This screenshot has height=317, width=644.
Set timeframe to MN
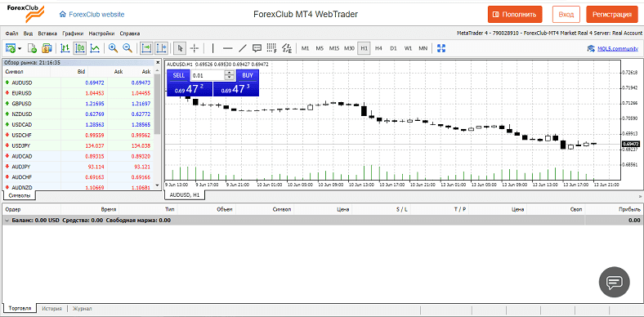point(423,48)
